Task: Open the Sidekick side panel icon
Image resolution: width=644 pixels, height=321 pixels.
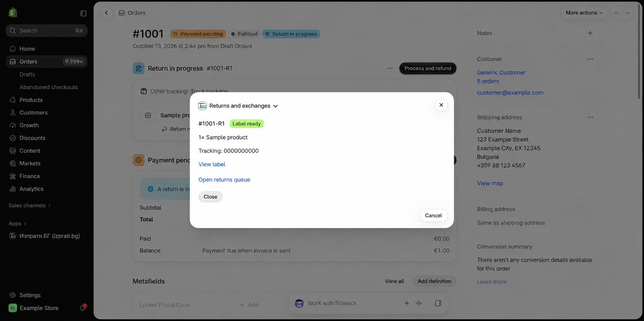Action: (x=438, y=303)
